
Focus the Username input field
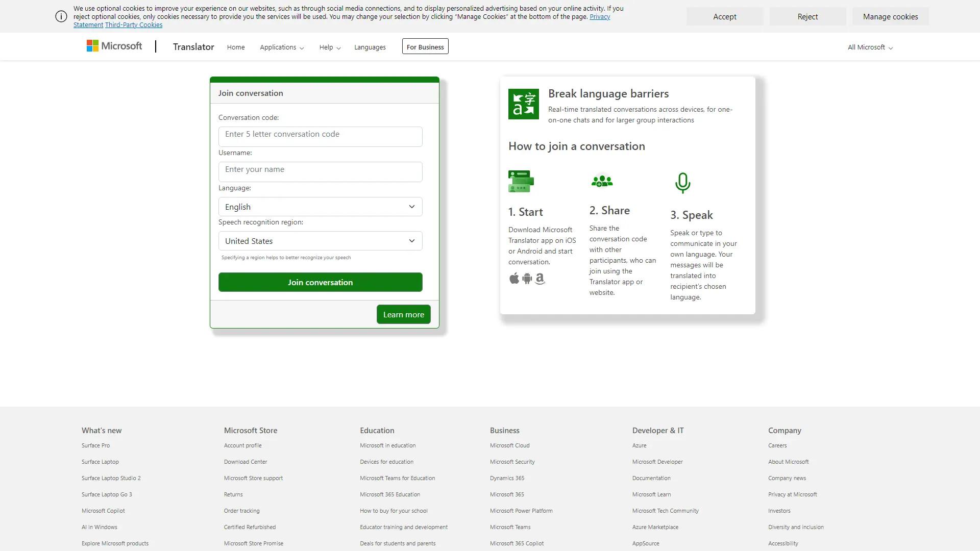pos(321,171)
